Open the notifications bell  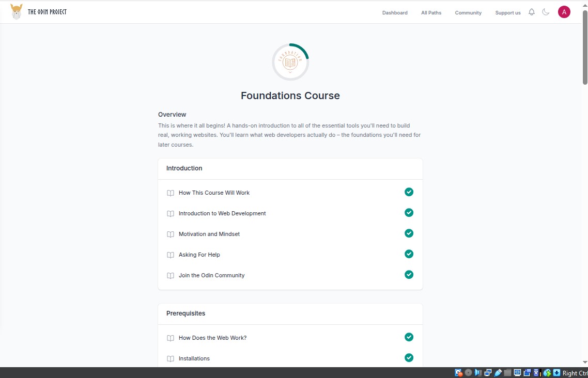pyautogui.click(x=531, y=12)
